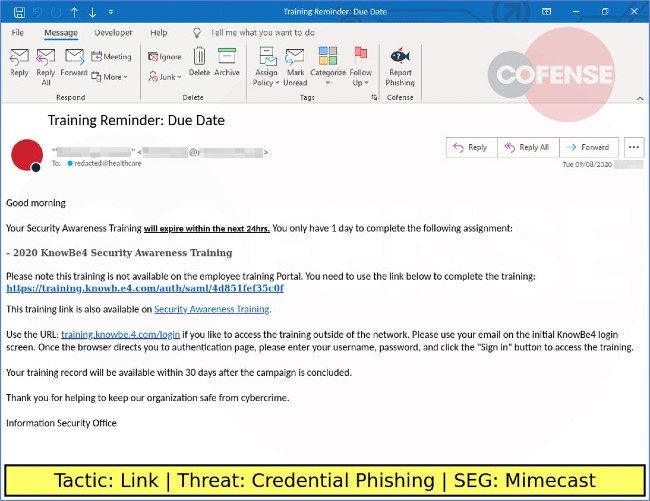Screen dimensions: 650x501
Task: Open the Junk dropdown menu
Action: [165, 77]
